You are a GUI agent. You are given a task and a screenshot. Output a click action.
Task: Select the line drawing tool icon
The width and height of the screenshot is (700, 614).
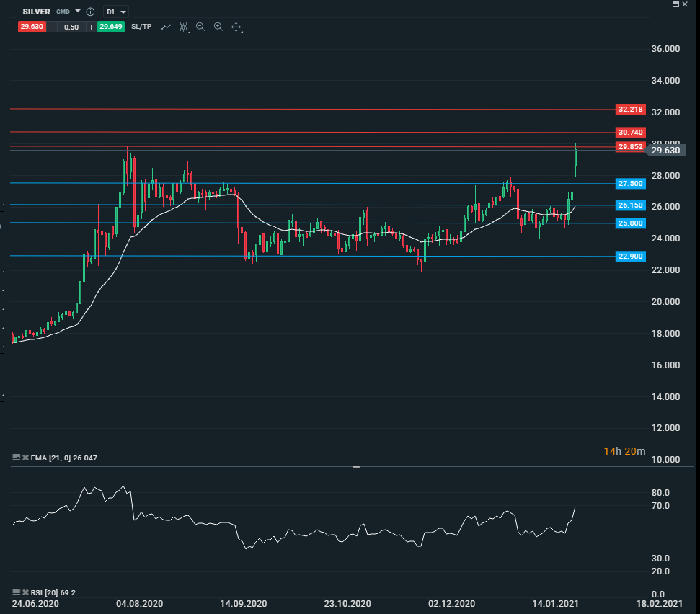[166, 27]
